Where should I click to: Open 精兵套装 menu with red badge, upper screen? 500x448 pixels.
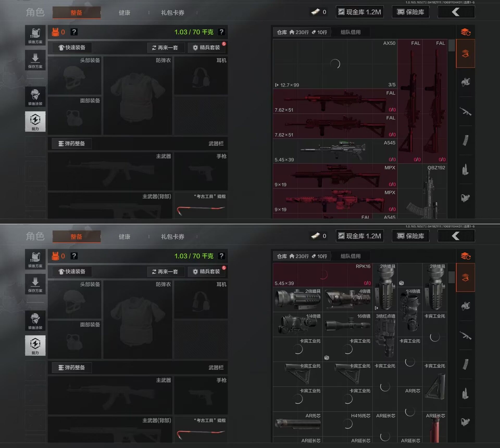(207, 48)
